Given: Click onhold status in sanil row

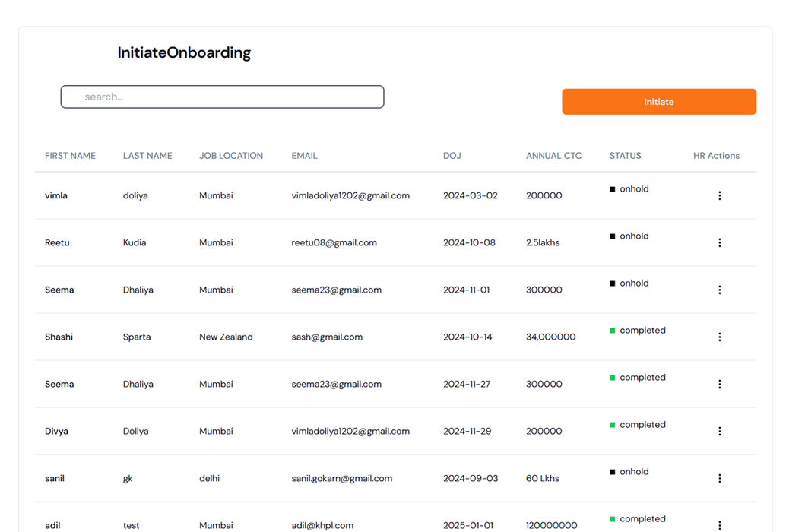Looking at the screenshot, I should point(629,471).
